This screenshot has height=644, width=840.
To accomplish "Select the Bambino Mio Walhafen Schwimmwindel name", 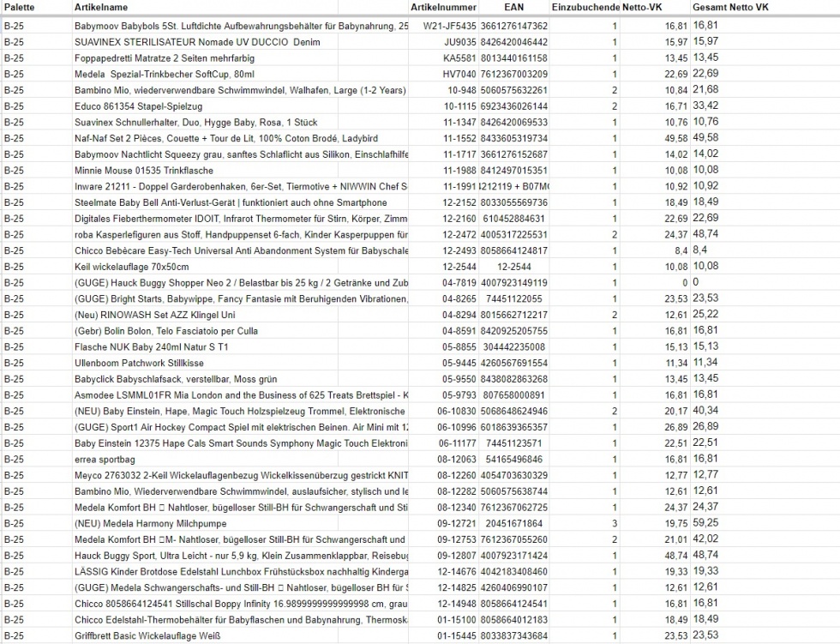I will point(240,90).
